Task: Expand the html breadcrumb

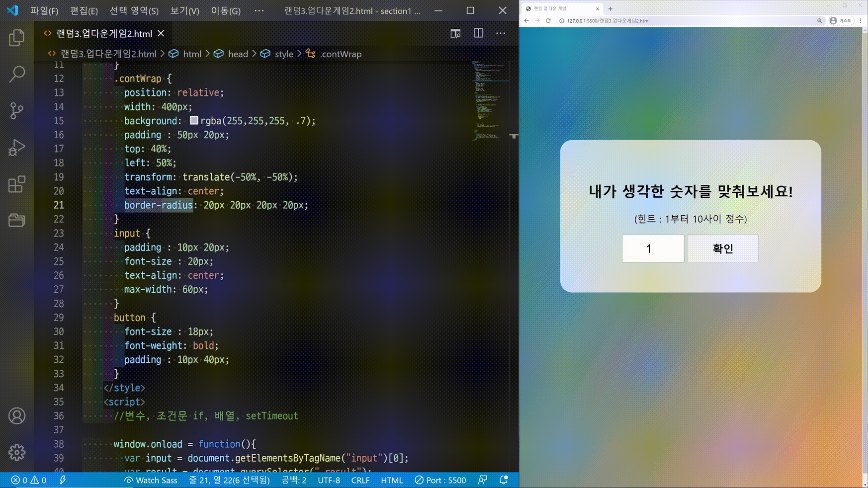Action: click(192, 54)
